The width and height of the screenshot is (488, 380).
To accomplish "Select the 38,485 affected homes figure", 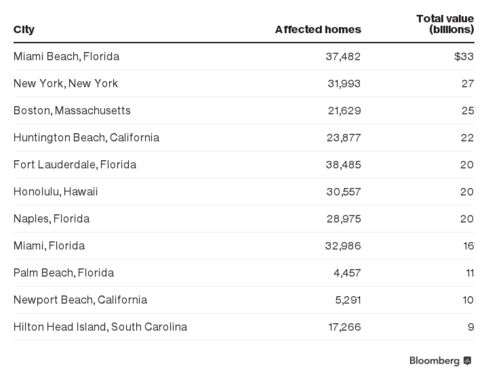I will [343, 165].
